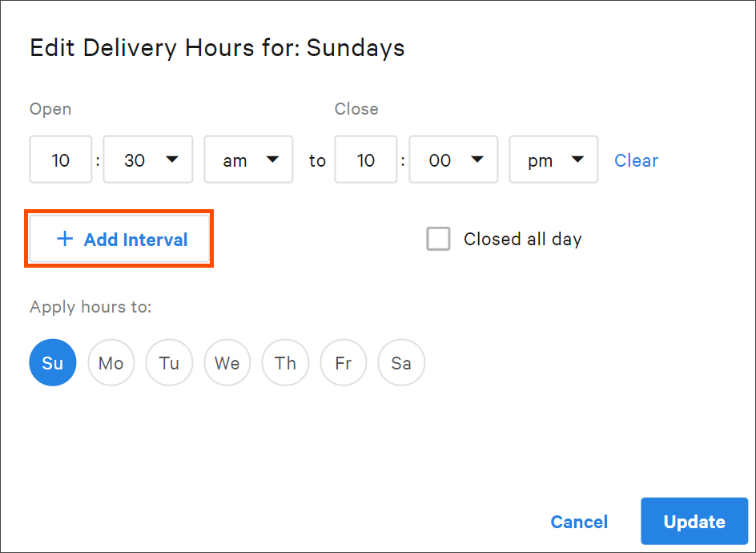Click the Clear link
The image size is (756, 553).
tap(636, 160)
